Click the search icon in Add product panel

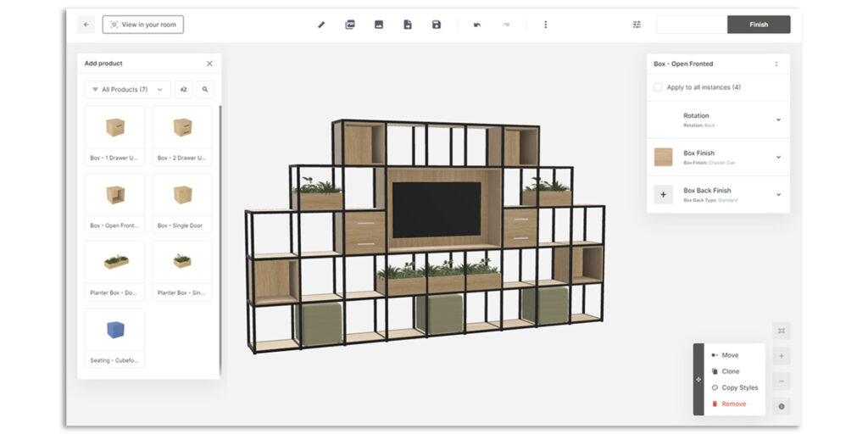point(205,89)
